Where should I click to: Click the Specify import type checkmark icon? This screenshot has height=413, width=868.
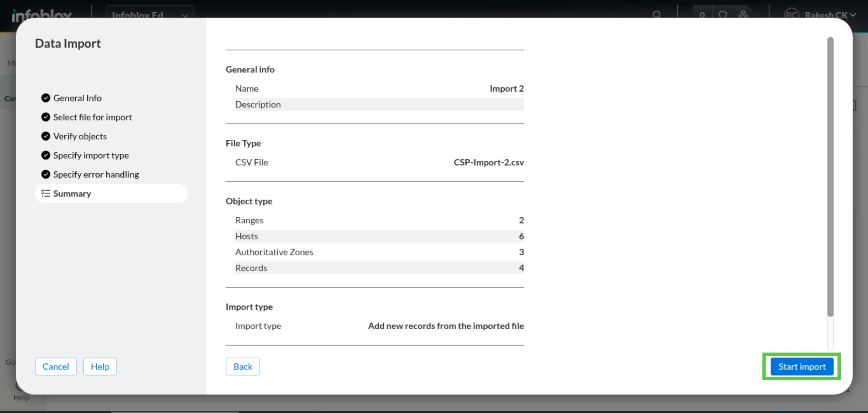click(x=45, y=155)
